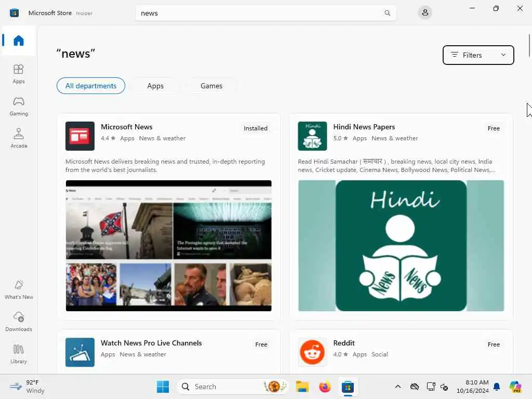Open the notification bell in taskbar

pos(497,387)
